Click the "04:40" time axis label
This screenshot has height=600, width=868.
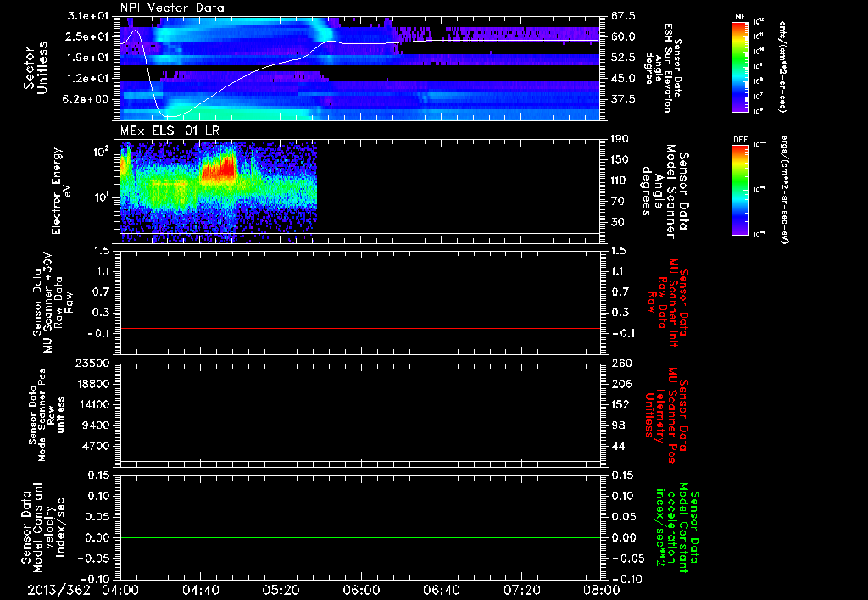coord(200,590)
